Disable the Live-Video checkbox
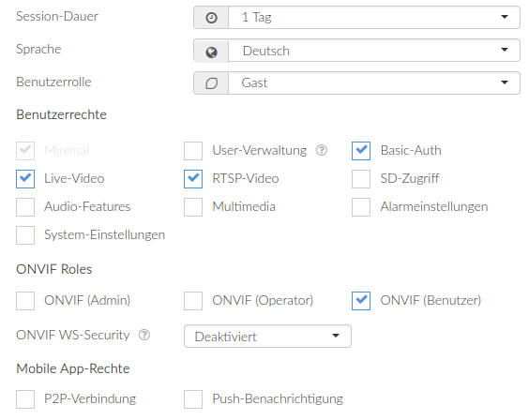 pos(25,179)
